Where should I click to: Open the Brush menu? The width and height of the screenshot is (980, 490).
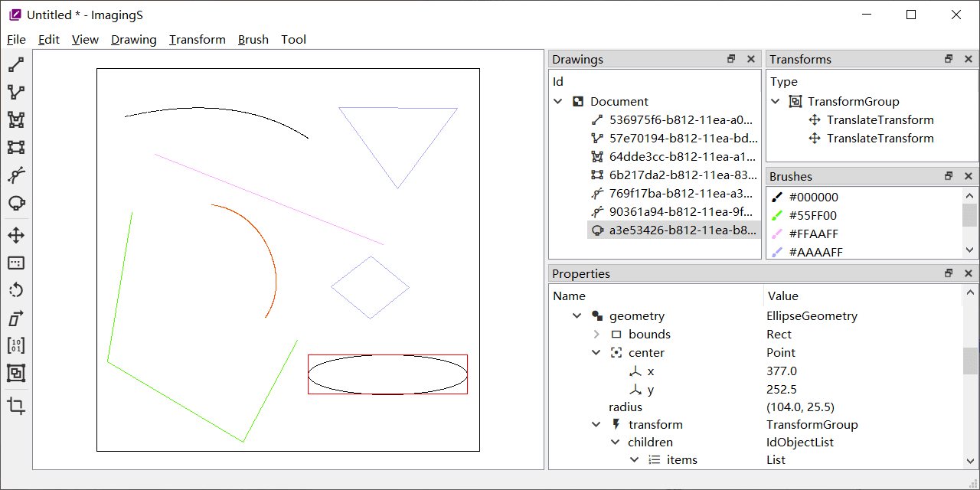(x=253, y=40)
